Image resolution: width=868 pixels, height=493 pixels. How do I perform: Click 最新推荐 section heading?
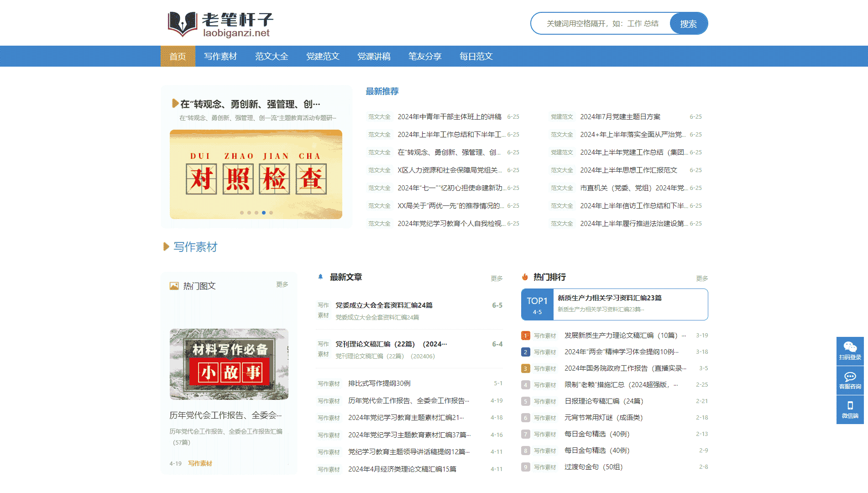coord(382,91)
